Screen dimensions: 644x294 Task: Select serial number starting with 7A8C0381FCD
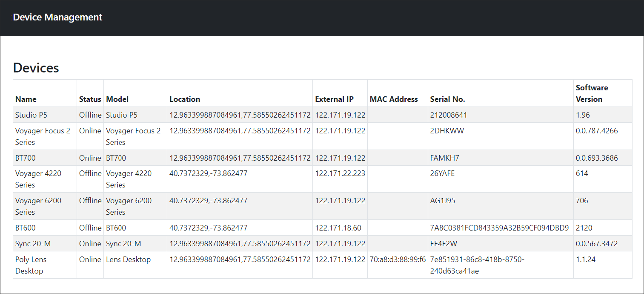[500, 228]
